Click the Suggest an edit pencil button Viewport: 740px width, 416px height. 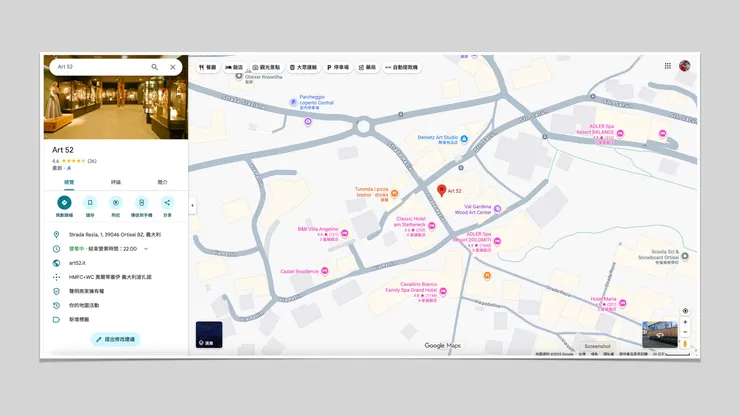[116, 340]
